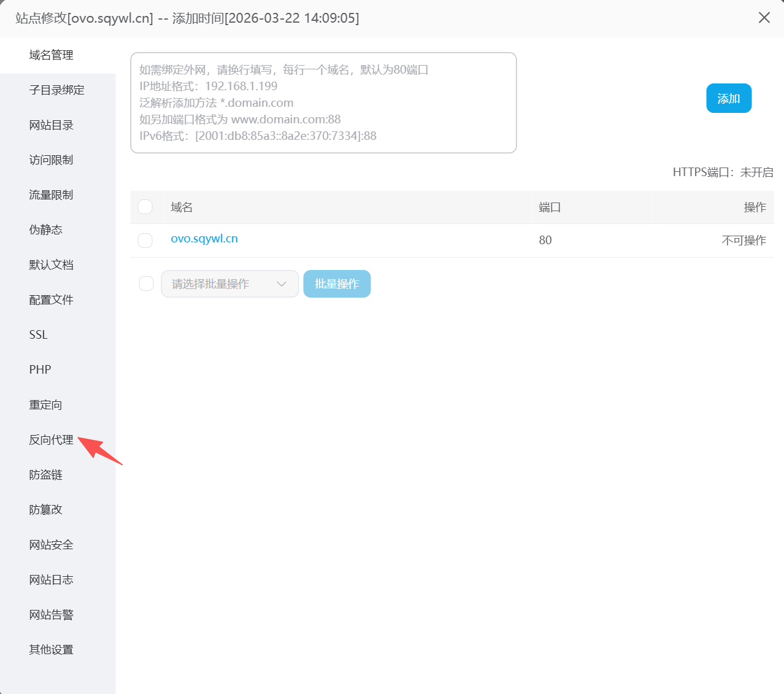Screen dimensions: 784x694
Task: Open the 网站目录 site directory tab
Action: [x=51, y=125]
